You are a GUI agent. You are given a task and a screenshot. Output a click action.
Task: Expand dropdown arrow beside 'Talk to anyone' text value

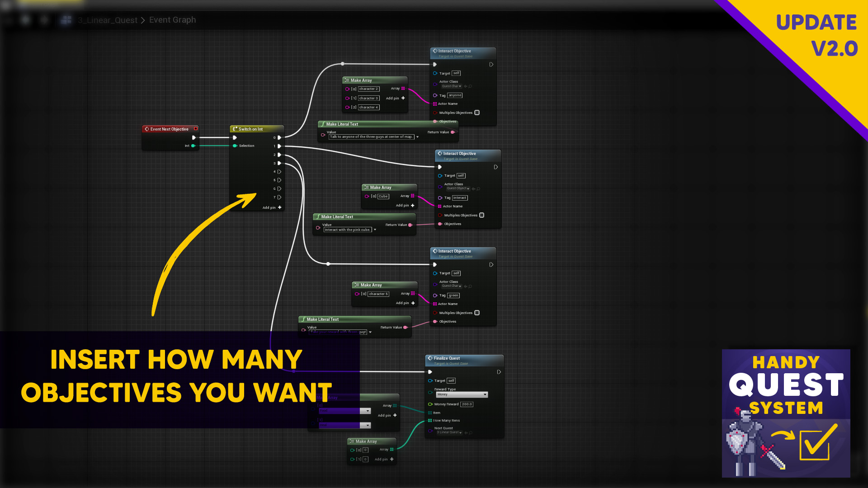click(417, 137)
